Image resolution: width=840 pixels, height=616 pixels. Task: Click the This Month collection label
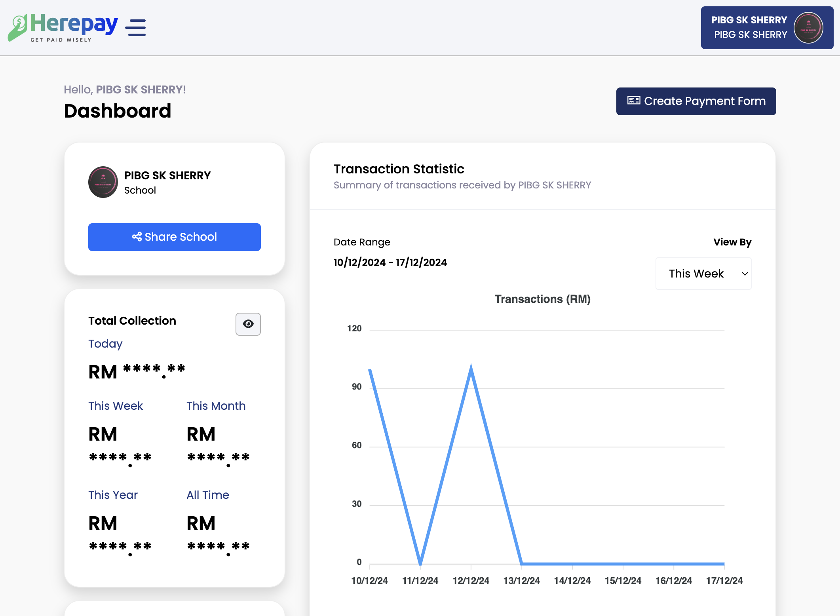216,406
